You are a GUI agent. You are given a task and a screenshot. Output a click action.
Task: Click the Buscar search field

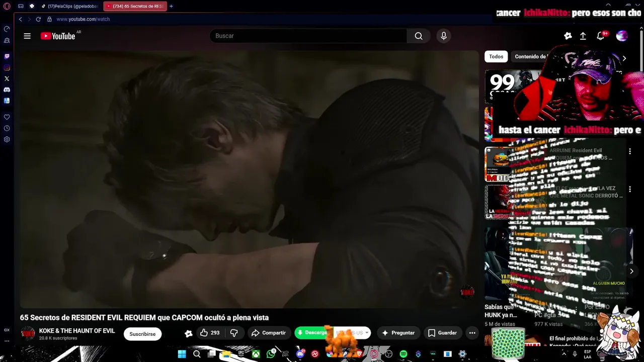click(308, 36)
